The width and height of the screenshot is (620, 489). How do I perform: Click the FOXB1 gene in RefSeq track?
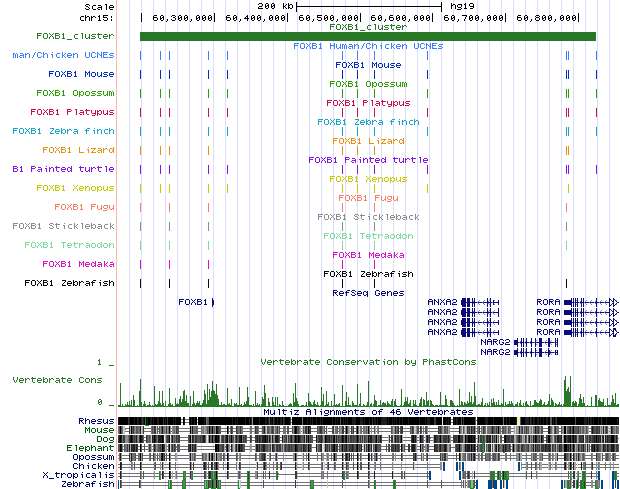pyautogui.click(x=193, y=301)
